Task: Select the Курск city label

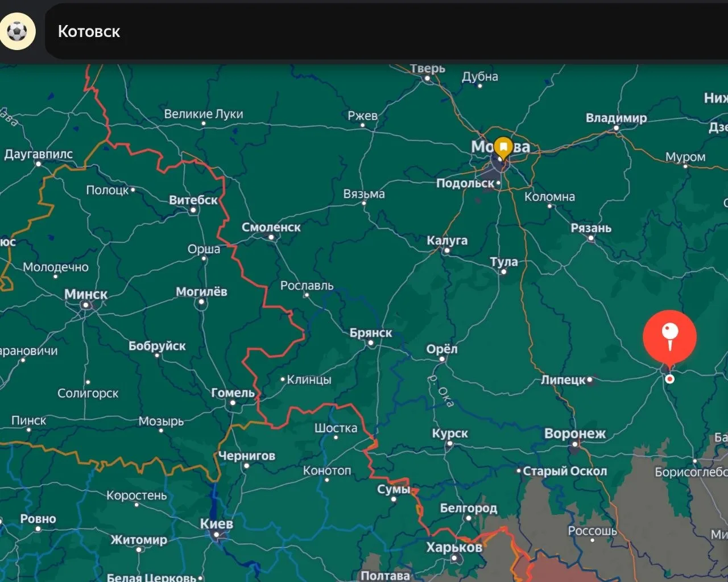Action: [x=450, y=434]
